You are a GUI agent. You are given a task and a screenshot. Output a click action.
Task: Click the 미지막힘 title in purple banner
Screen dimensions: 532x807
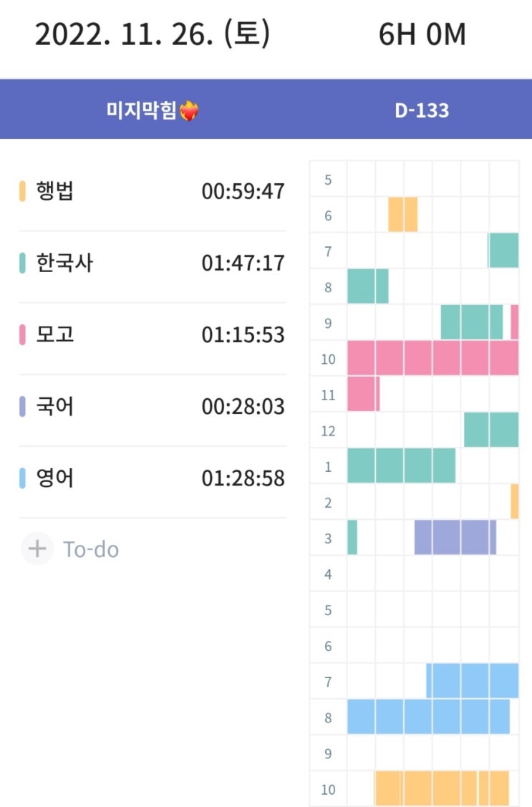coord(142,111)
